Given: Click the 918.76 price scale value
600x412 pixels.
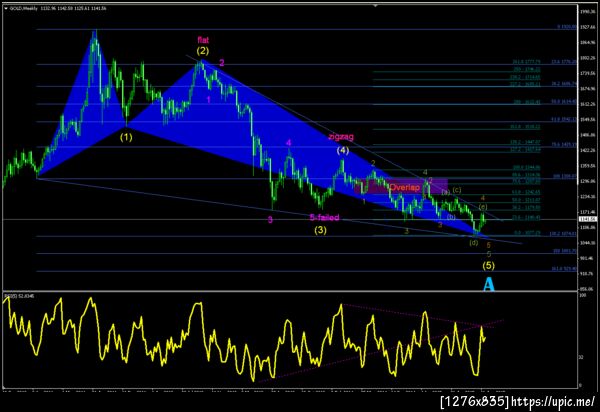Looking at the screenshot, I should [x=587, y=274].
